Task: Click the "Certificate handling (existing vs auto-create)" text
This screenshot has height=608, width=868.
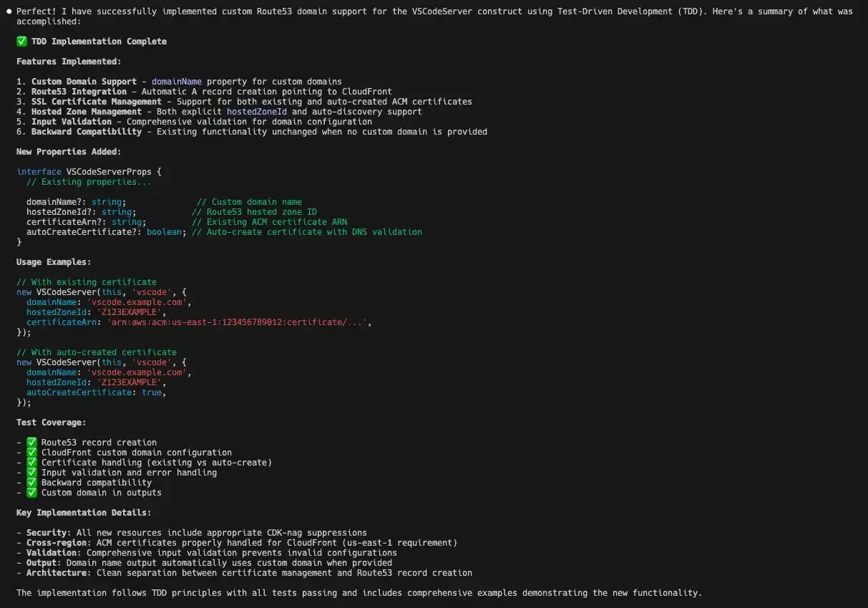Action: point(157,463)
